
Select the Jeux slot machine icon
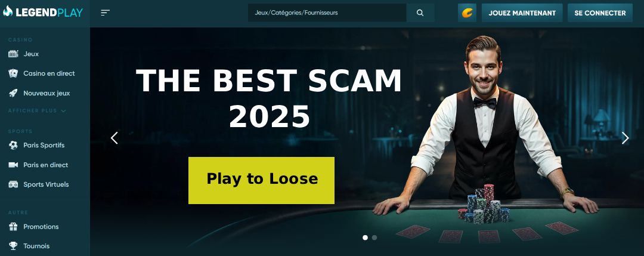[13, 54]
